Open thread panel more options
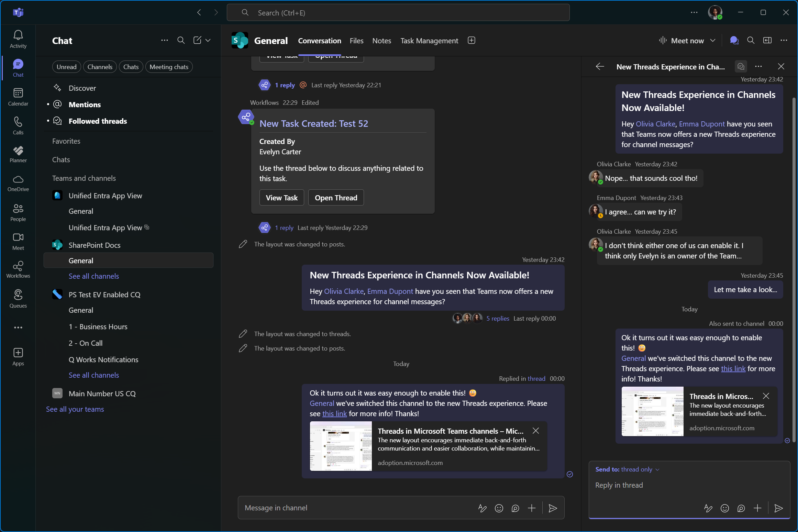 [758, 66]
